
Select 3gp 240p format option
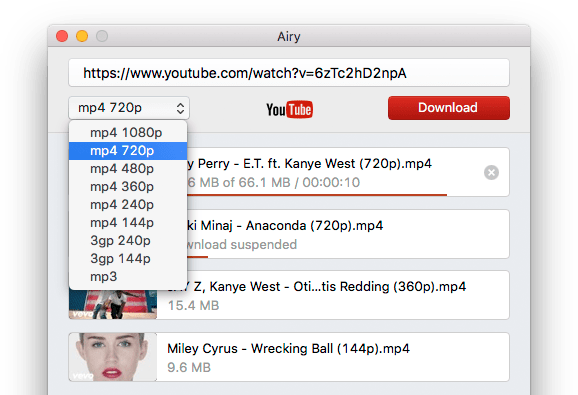point(128,241)
